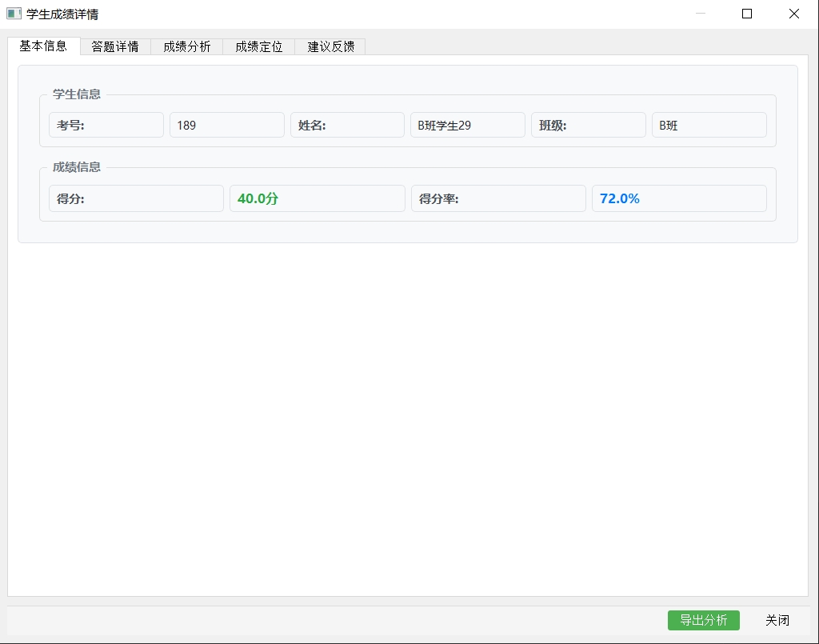Select the name field showing B班学生29
Viewport: 819px width, 644px height.
pos(467,125)
